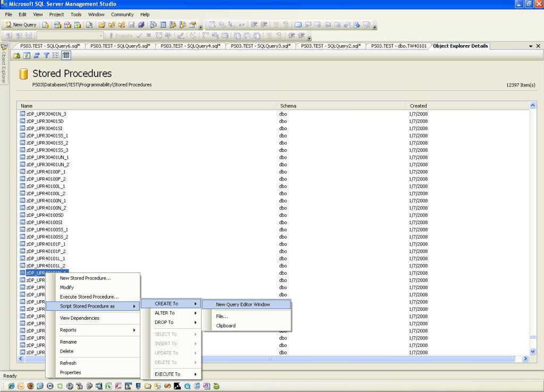Image resolution: width=544 pixels, height=392 pixels.
Task: Switch to the dbo.TW40101 tab
Action: coord(398,46)
